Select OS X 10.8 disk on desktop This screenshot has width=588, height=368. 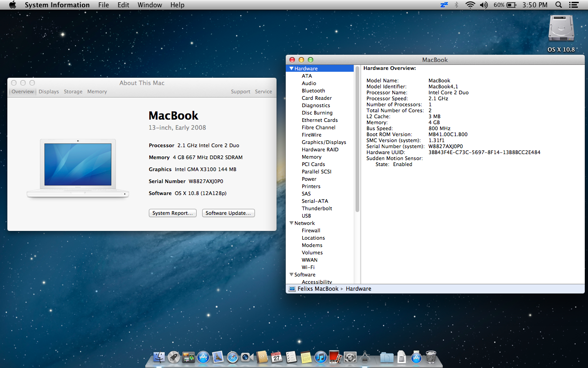click(x=561, y=34)
